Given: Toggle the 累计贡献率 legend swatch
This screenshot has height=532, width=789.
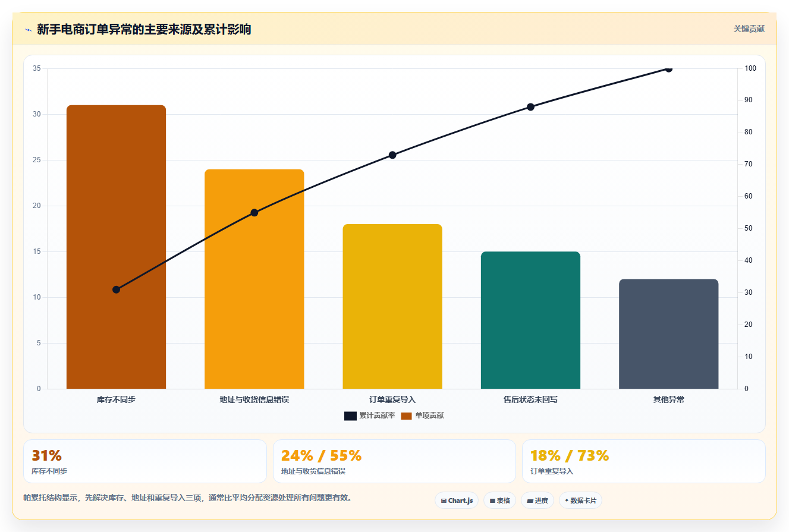Looking at the screenshot, I should pos(350,415).
